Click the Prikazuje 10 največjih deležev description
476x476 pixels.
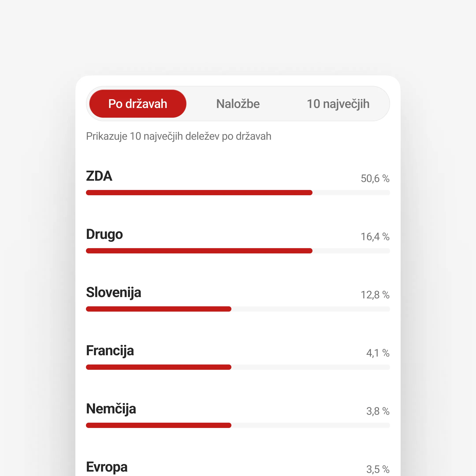coord(178,136)
